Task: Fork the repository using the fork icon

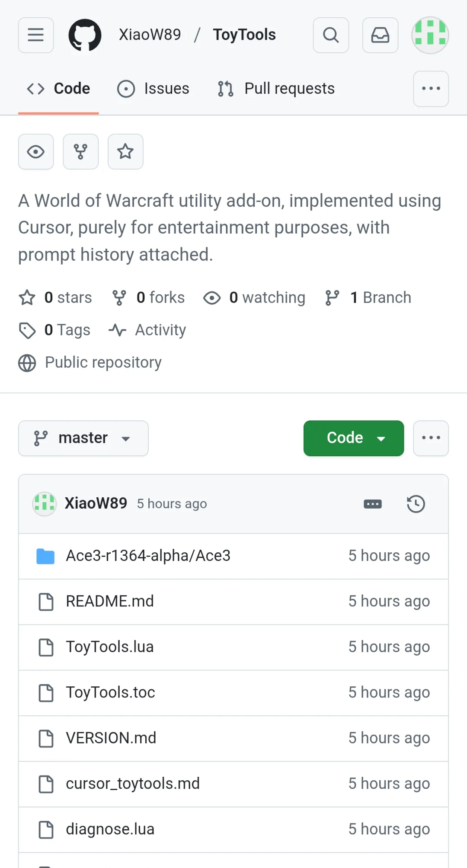Action: point(80,151)
